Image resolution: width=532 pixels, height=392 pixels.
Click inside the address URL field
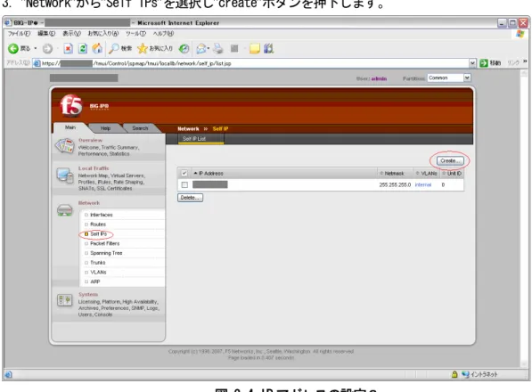tap(251, 63)
